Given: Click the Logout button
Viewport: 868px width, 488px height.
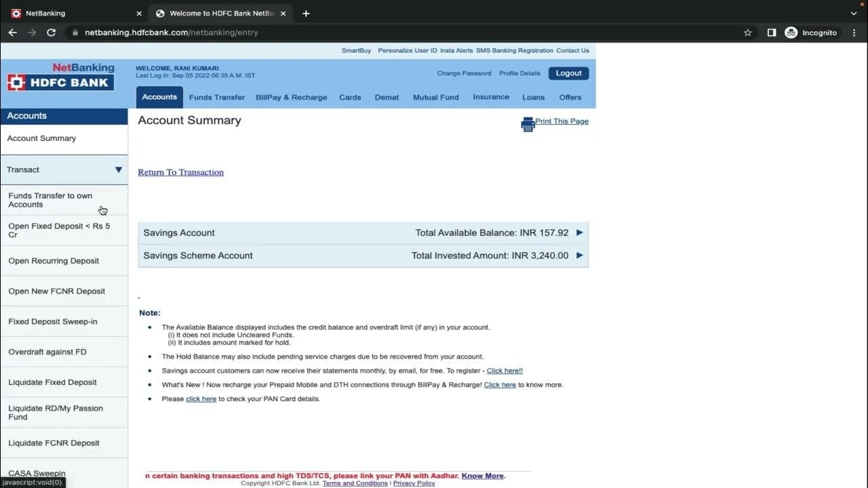Looking at the screenshot, I should pyautogui.click(x=569, y=73).
